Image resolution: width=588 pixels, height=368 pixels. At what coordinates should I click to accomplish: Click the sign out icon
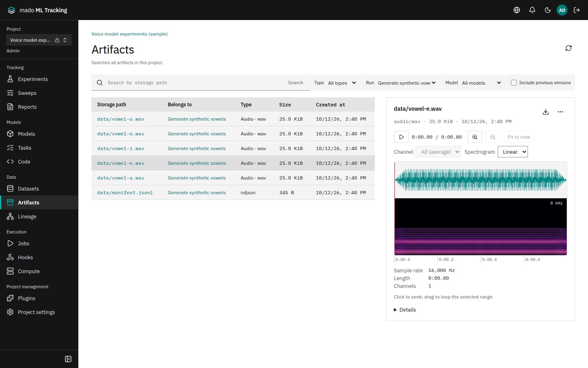pyautogui.click(x=577, y=10)
